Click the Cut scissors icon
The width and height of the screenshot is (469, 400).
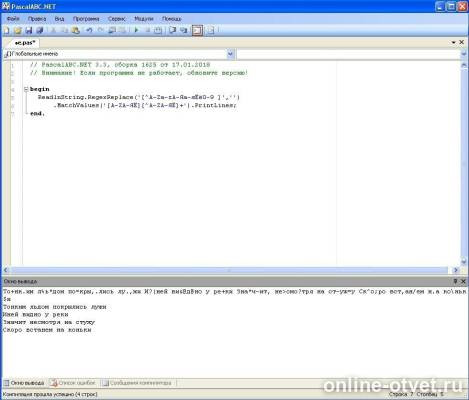53,31
